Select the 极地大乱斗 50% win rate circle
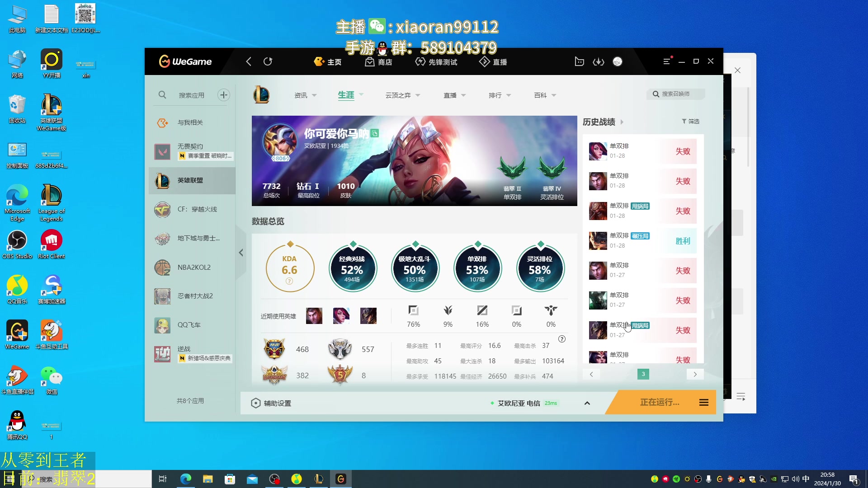This screenshot has width=868, height=488. tap(415, 268)
